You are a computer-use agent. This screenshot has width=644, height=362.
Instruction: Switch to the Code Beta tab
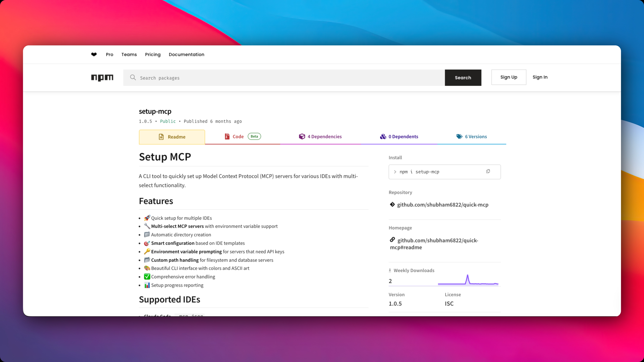tap(238, 136)
